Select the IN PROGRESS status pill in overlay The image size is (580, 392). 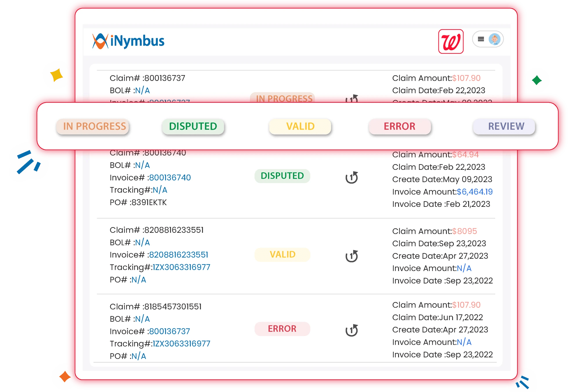pyautogui.click(x=93, y=126)
